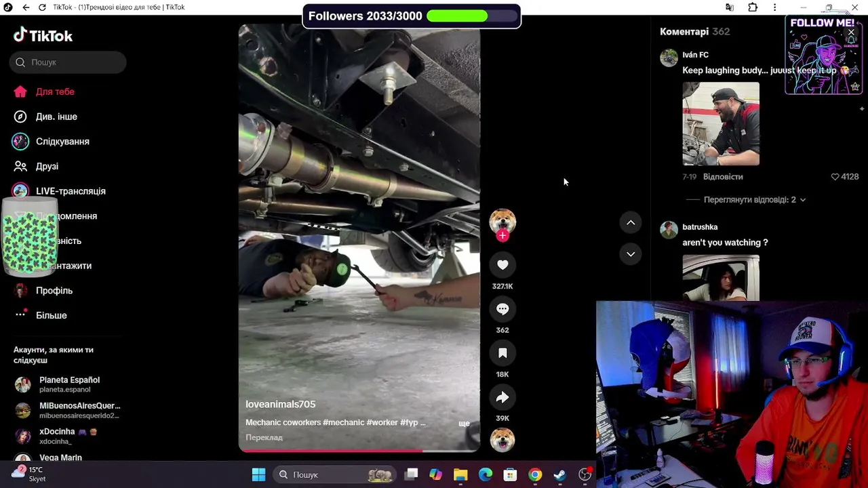Click Відповісти under Iván FC's comment

point(723,177)
